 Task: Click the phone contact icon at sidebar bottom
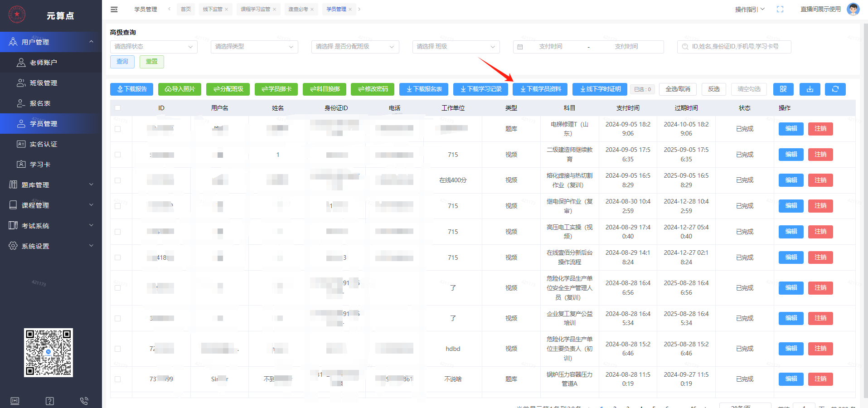tap(84, 401)
